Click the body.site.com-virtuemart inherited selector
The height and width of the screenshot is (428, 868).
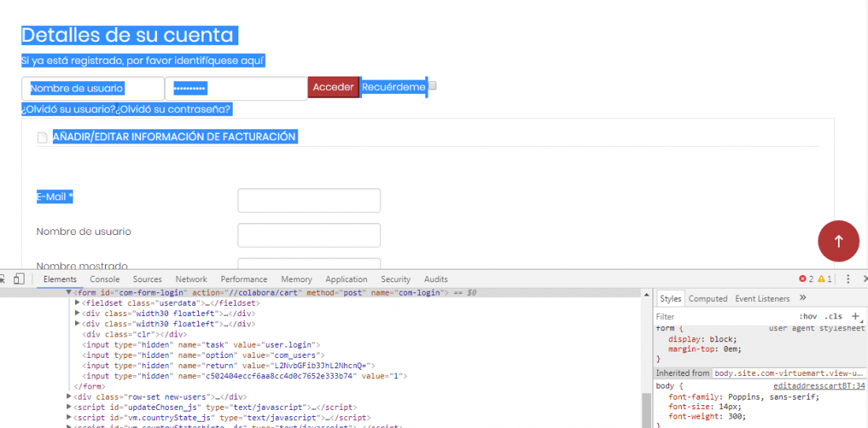point(788,374)
